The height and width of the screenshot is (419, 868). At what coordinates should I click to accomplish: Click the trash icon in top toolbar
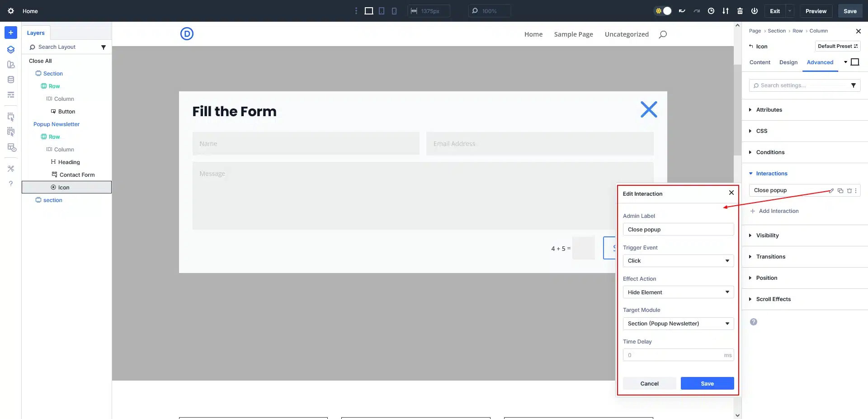(740, 11)
